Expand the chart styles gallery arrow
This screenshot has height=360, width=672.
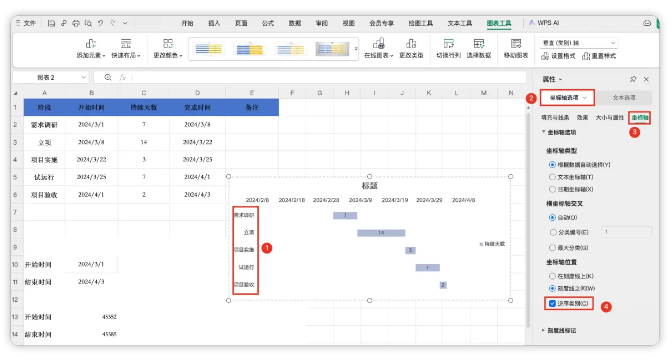pyautogui.click(x=356, y=49)
